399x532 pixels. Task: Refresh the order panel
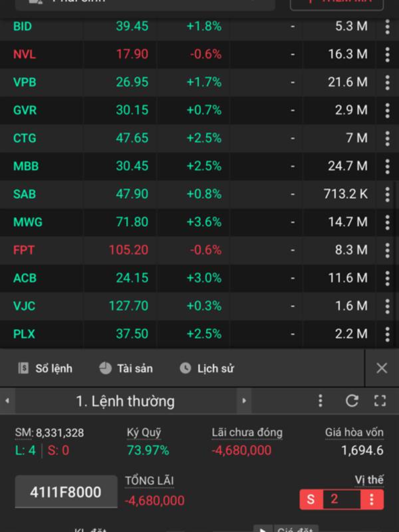click(x=352, y=401)
